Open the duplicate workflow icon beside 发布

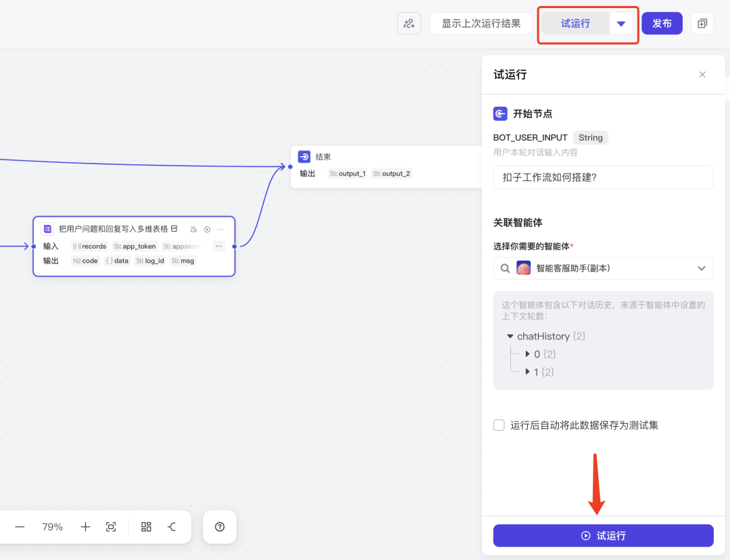(x=702, y=23)
